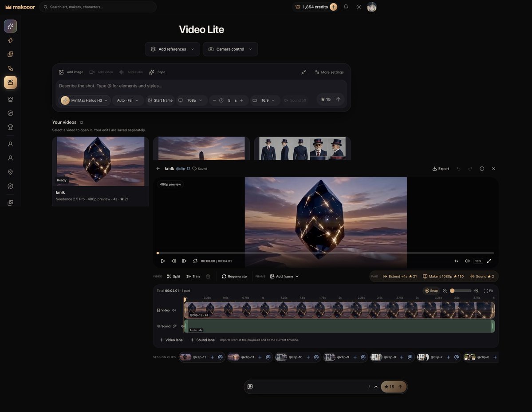532x412 pixels.
Task: Open the MiniMax Hailuo H3 model dropdown
Action: [x=85, y=100]
